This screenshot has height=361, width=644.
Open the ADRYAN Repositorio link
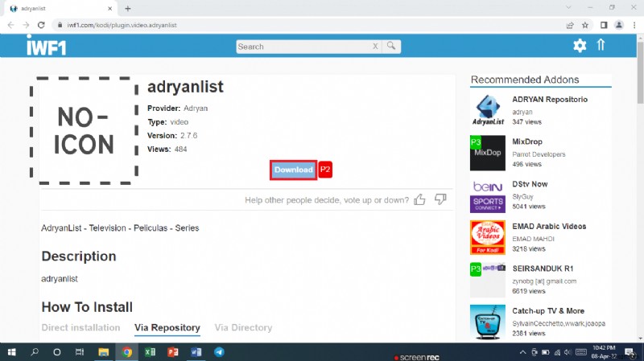pos(550,99)
